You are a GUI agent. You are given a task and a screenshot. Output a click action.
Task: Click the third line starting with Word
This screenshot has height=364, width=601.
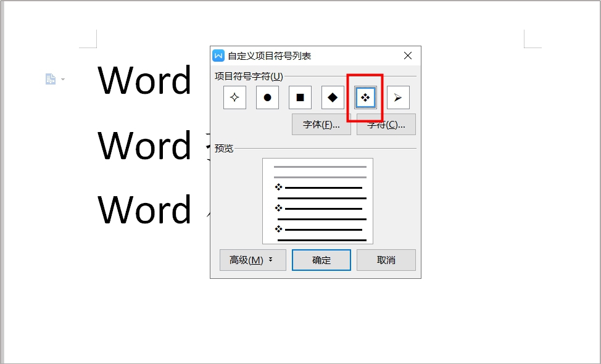pos(144,210)
